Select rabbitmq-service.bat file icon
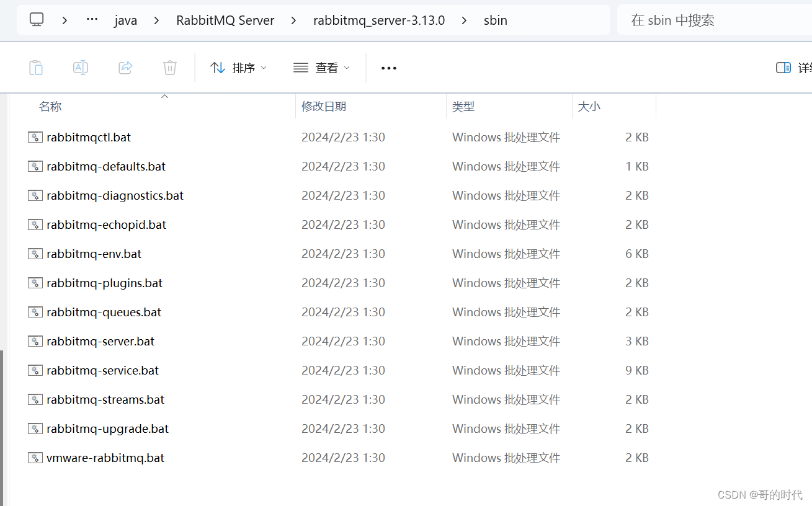812x506 pixels. 35,370
